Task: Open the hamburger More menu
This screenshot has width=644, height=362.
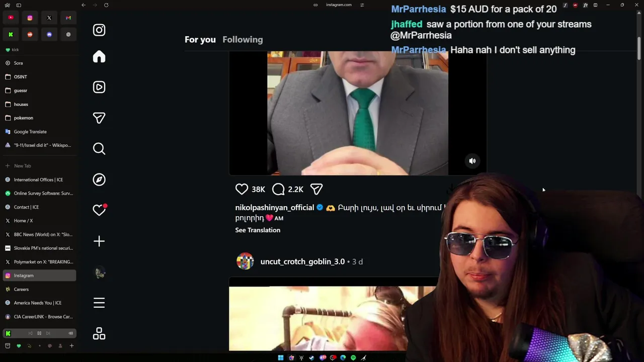Action: (x=99, y=303)
